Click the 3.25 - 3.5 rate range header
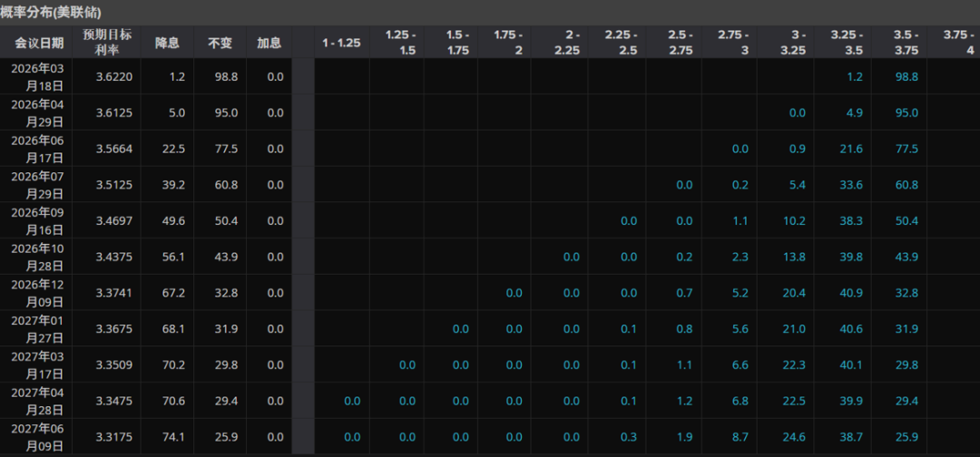The width and height of the screenshot is (980, 457). tap(847, 43)
